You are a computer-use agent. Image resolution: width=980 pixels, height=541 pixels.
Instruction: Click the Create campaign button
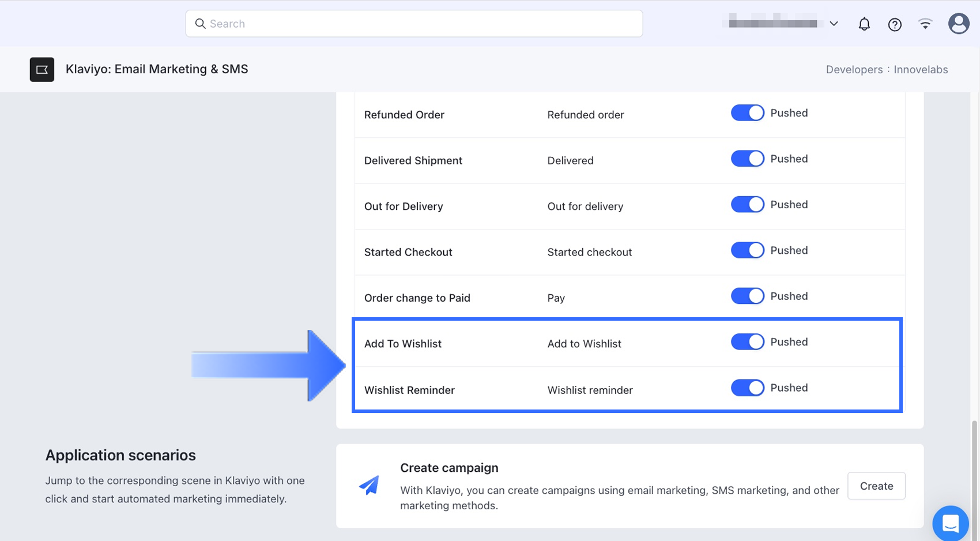pos(876,486)
